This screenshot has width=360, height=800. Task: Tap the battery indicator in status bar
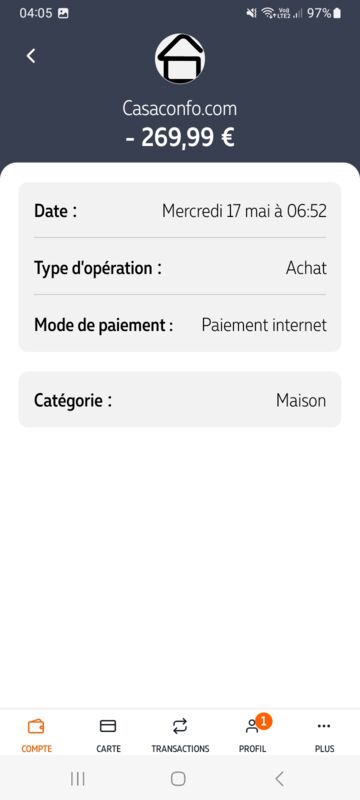click(x=337, y=14)
